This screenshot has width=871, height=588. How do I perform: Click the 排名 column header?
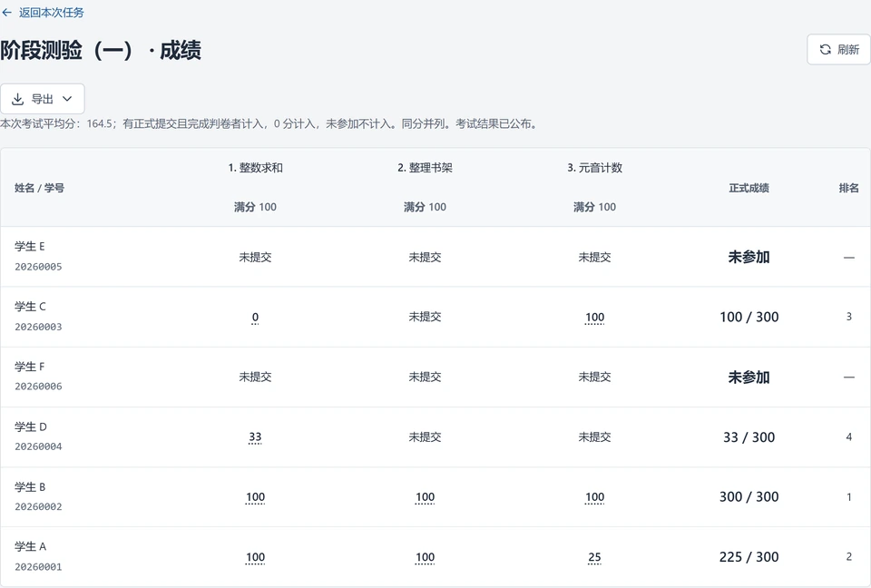pos(849,188)
